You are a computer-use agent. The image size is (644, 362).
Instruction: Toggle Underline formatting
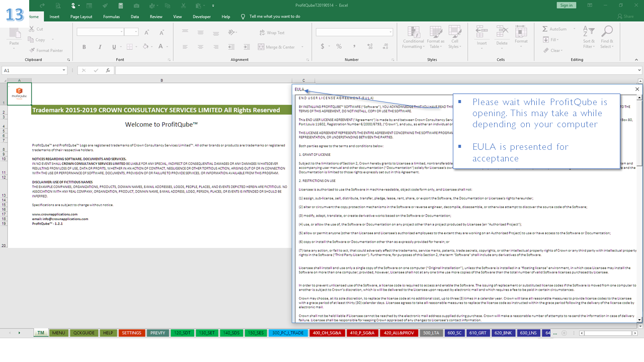114,47
